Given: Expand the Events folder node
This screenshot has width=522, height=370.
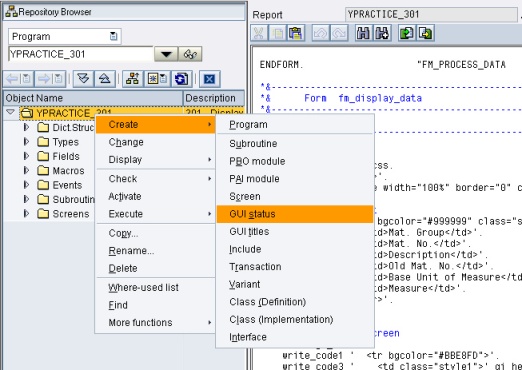Looking at the screenshot, I should pos(26,185).
